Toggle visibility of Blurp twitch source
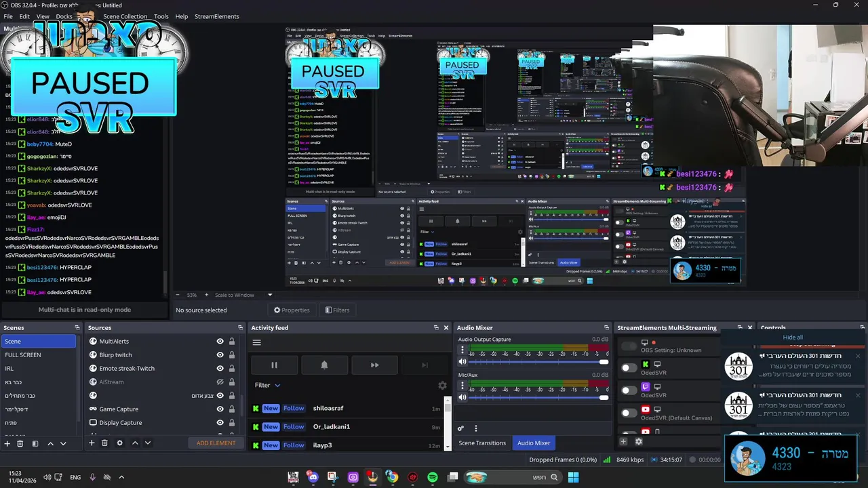868x488 pixels. (x=220, y=355)
